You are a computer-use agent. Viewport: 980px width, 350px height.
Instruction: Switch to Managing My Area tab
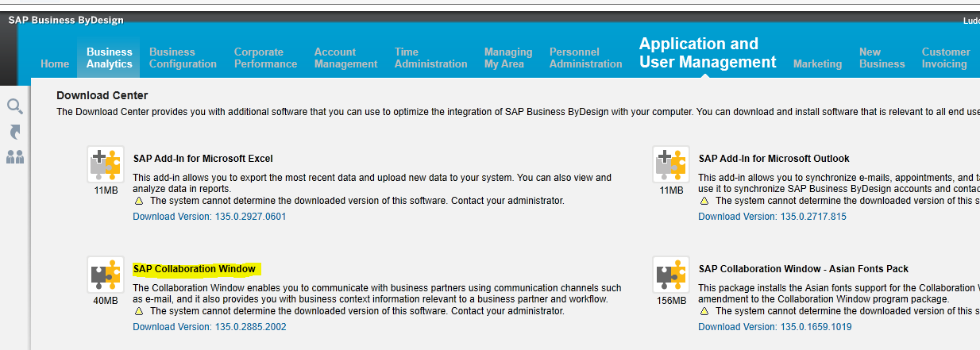click(508, 58)
